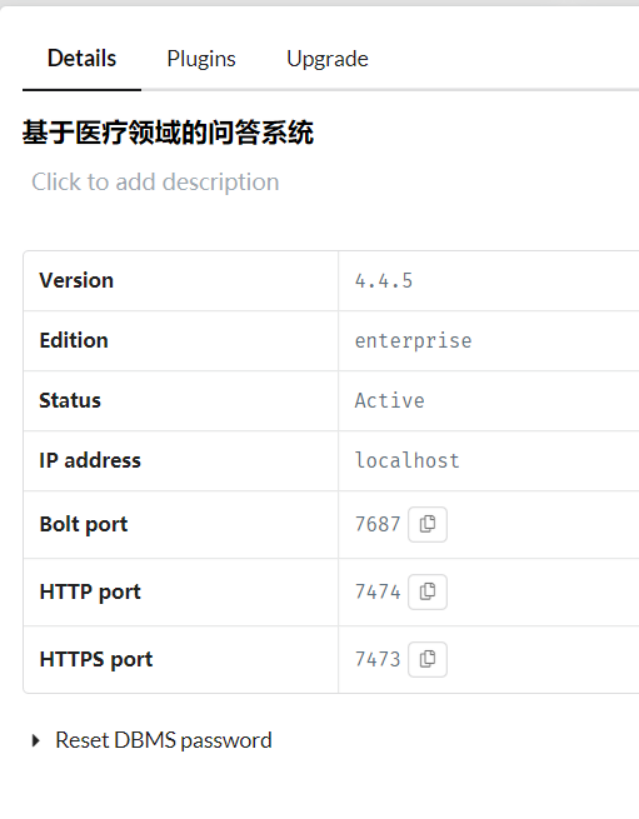Click the IP address row label

[90, 461]
